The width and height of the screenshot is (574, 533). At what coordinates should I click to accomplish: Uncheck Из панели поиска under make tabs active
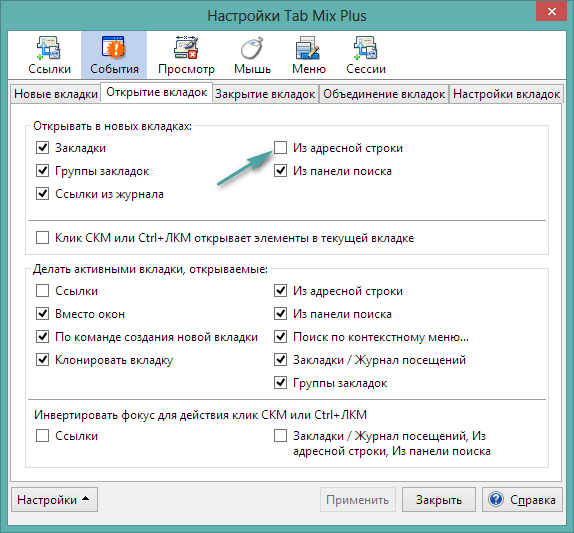click(x=280, y=314)
